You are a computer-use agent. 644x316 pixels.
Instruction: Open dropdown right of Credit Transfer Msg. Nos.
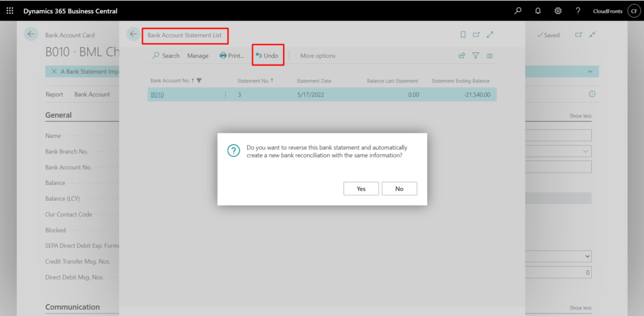[587, 256]
